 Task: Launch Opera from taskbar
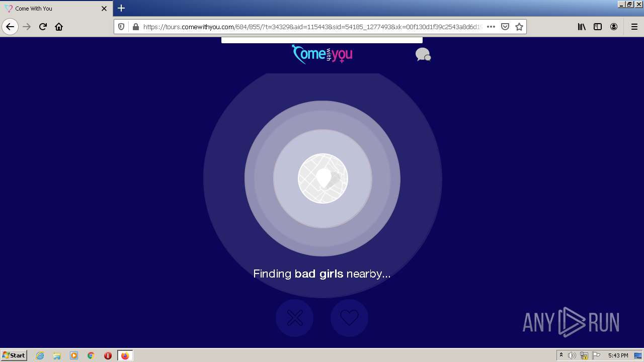pos(108,355)
